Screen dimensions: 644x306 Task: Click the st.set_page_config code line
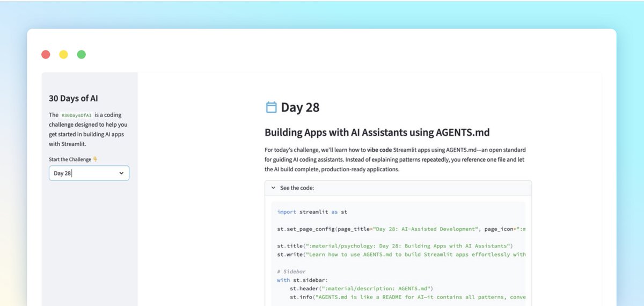401,229
